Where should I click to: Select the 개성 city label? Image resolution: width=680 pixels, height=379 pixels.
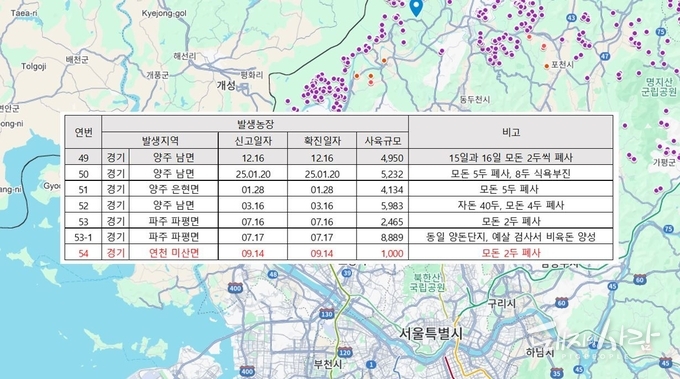tap(226, 85)
